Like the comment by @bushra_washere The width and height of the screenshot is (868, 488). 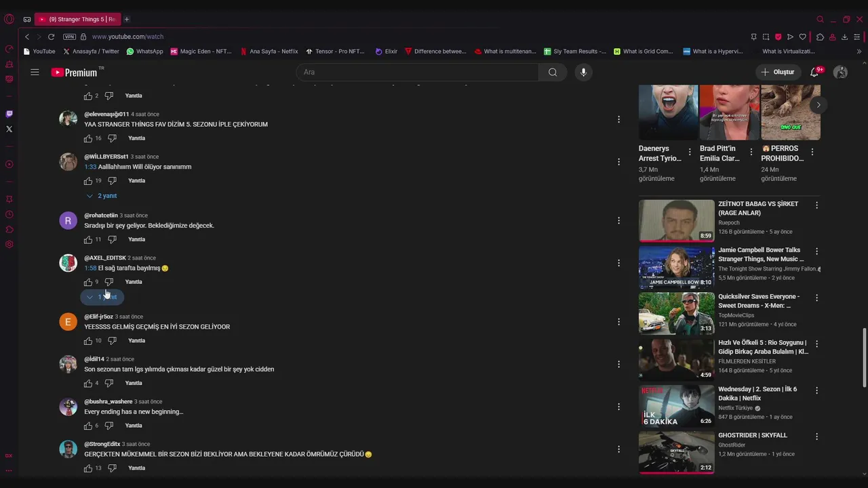coord(88,426)
